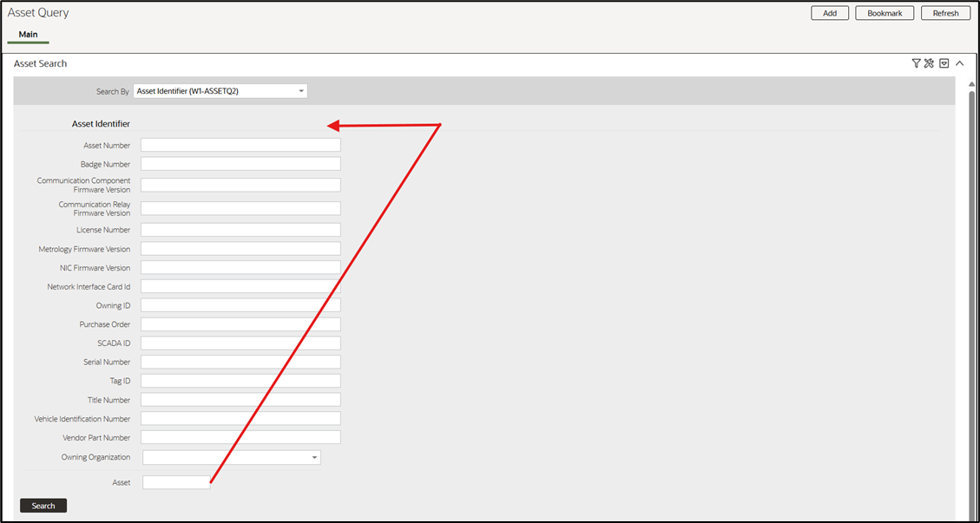Click the Vehicle Identification Number field

pyautogui.click(x=240, y=419)
